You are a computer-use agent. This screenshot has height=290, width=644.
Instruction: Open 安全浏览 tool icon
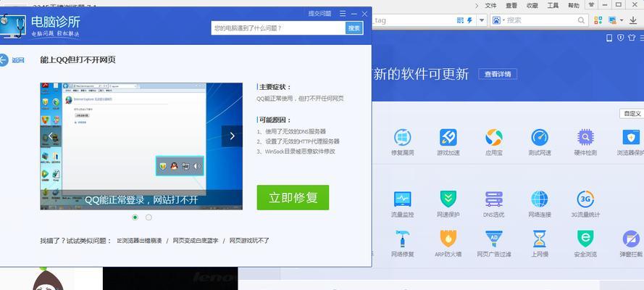[585, 239]
